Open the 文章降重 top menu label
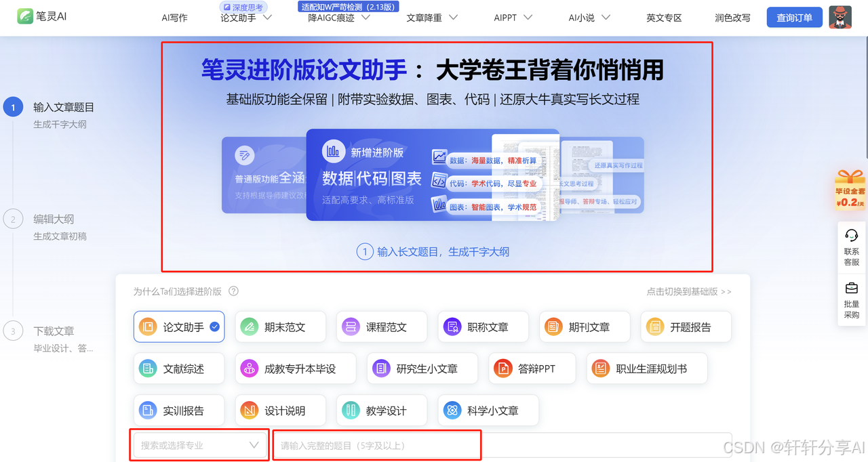Viewport: 868px width, 462px height. click(x=425, y=18)
